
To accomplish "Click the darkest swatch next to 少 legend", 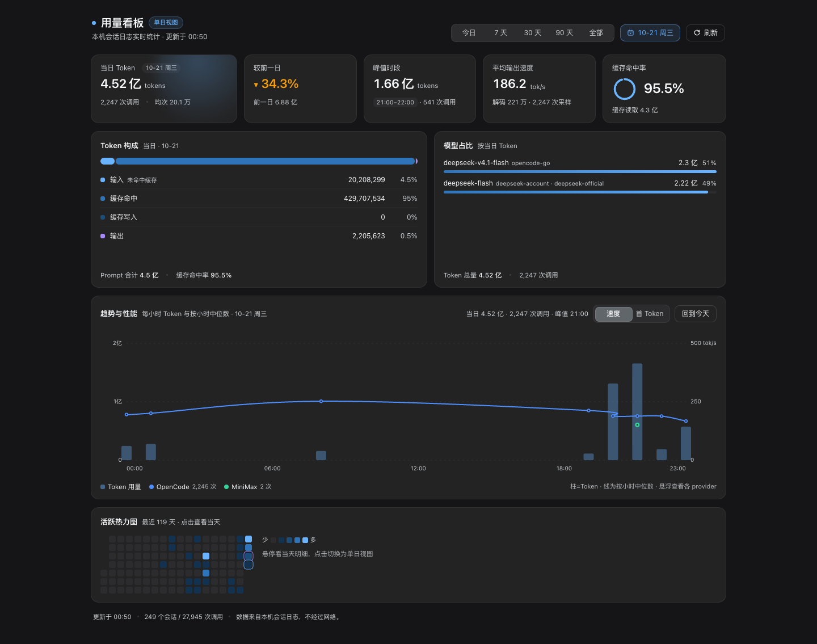I will [273, 540].
